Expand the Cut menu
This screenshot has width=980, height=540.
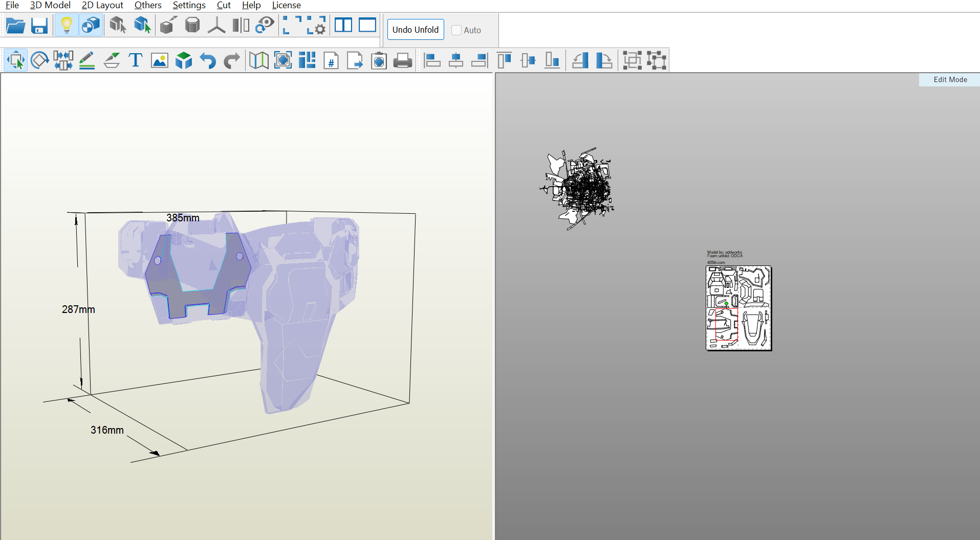pyautogui.click(x=224, y=5)
